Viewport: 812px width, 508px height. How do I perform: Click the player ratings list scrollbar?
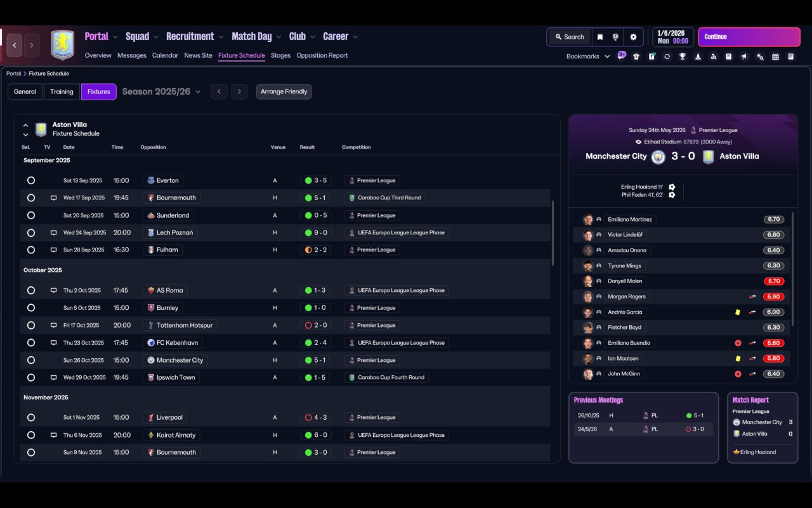pos(792,269)
